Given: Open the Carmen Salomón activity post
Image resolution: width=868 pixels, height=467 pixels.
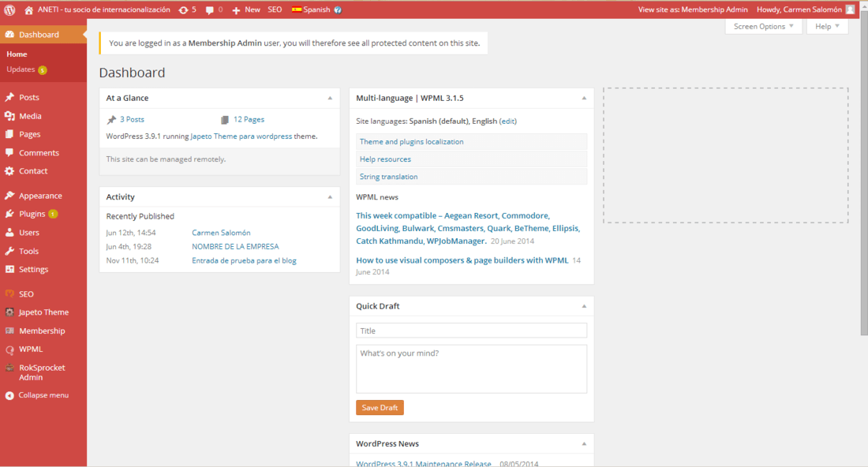Looking at the screenshot, I should [x=221, y=233].
